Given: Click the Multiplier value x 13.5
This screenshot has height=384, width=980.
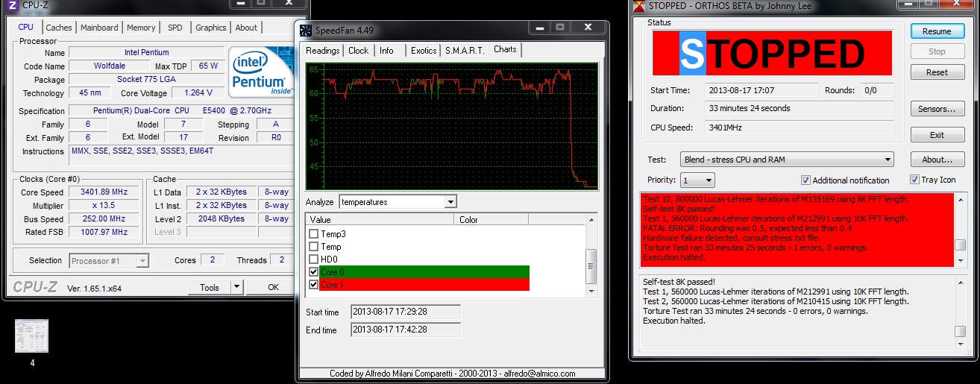Looking at the screenshot, I should click(105, 205).
